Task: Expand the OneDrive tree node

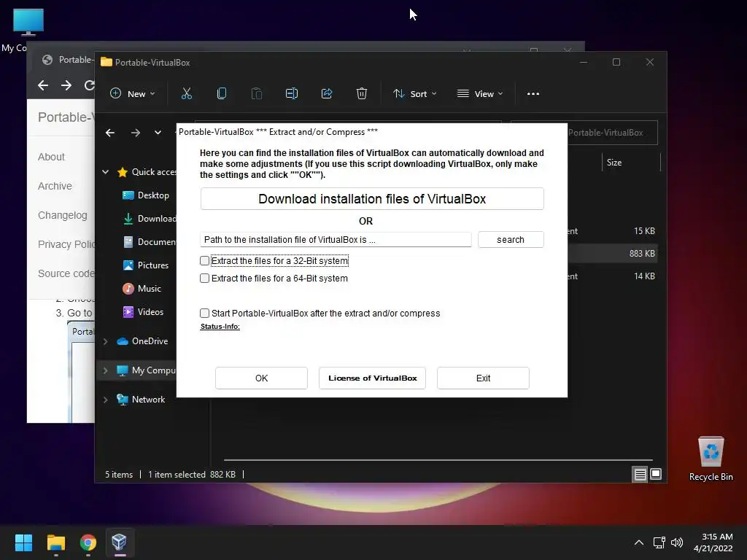Action: pyautogui.click(x=105, y=341)
